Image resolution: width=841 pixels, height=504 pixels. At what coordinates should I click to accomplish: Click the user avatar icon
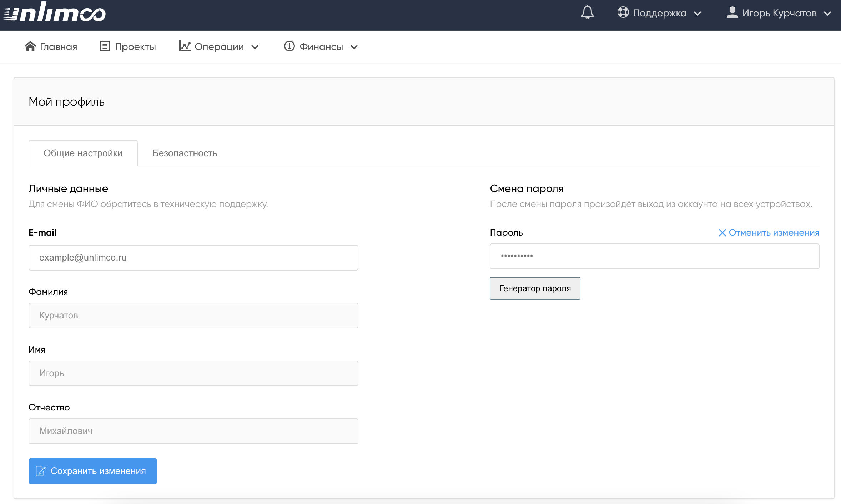tap(732, 12)
